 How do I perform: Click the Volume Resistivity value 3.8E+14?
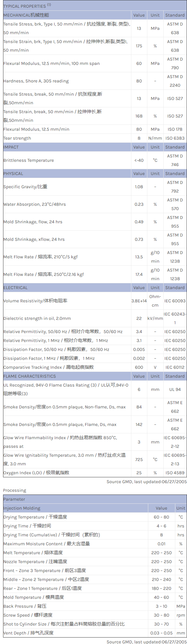(139, 301)
